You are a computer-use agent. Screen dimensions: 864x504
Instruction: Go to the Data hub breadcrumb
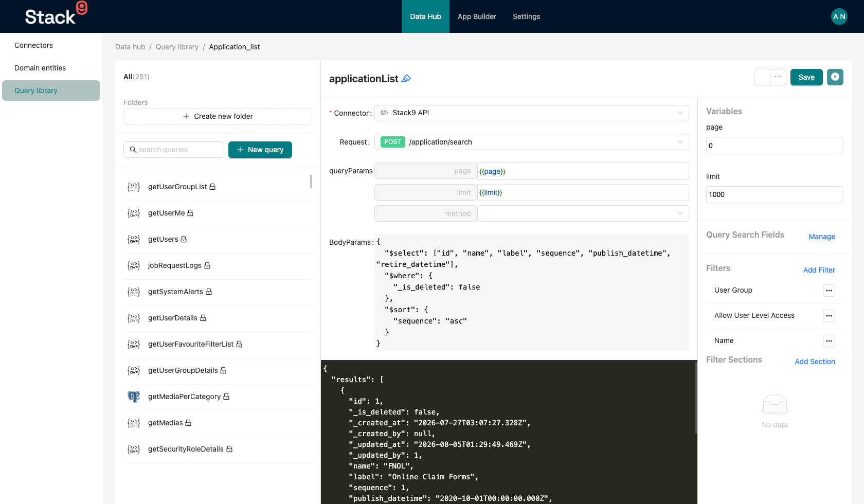click(x=130, y=47)
